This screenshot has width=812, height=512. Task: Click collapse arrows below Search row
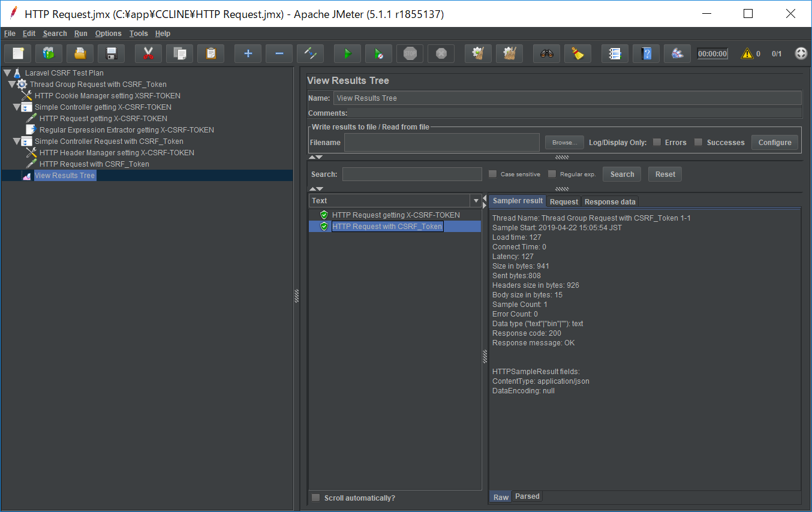coord(316,189)
